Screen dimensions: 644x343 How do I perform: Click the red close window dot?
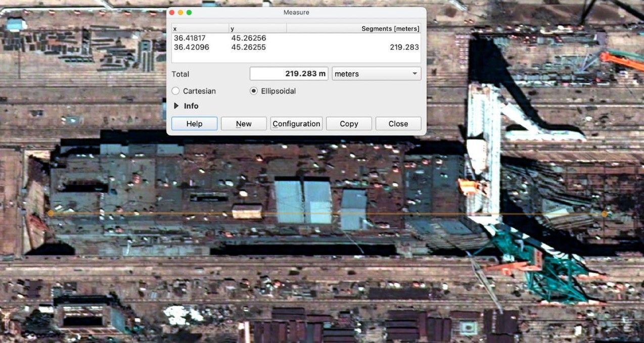pyautogui.click(x=172, y=12)
